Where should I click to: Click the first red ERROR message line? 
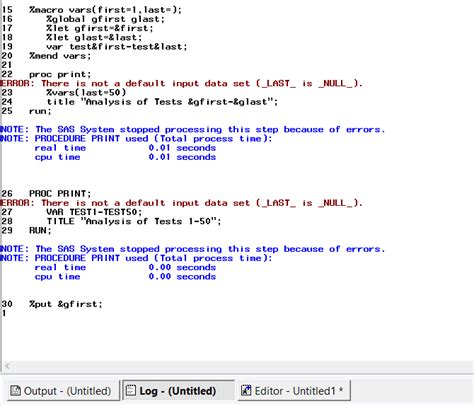pyautogui.click(x=181, y=83)
